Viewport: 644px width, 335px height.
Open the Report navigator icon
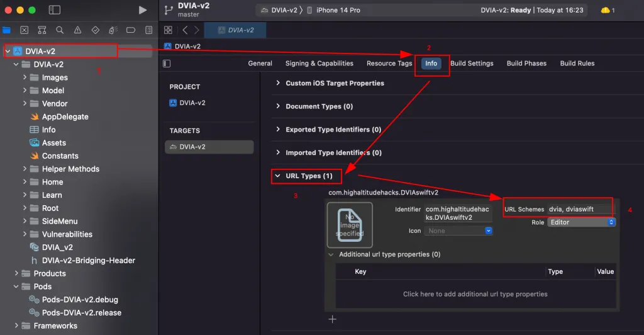148,30
